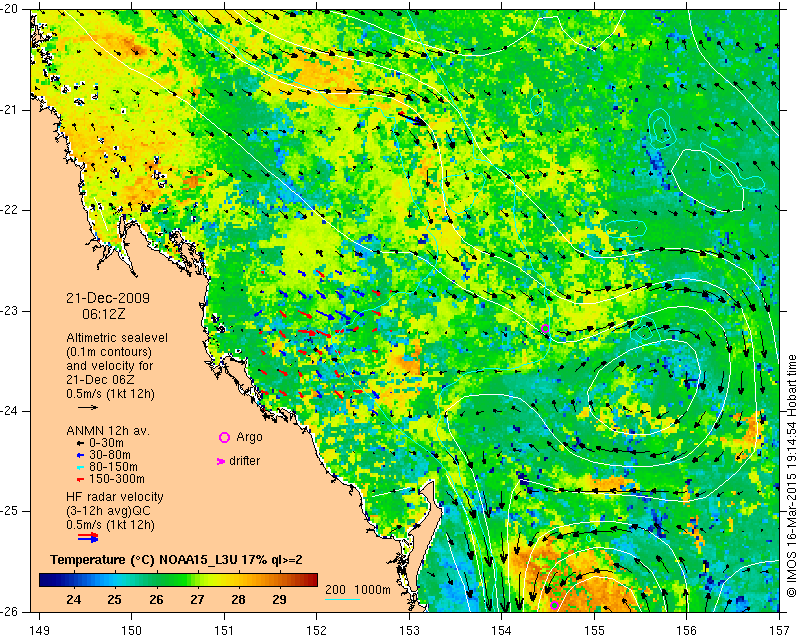This screenshot has width=800, height=640.
Task: Click the red 150-300m arrow legend symbol
Action: tap(80, 479)
